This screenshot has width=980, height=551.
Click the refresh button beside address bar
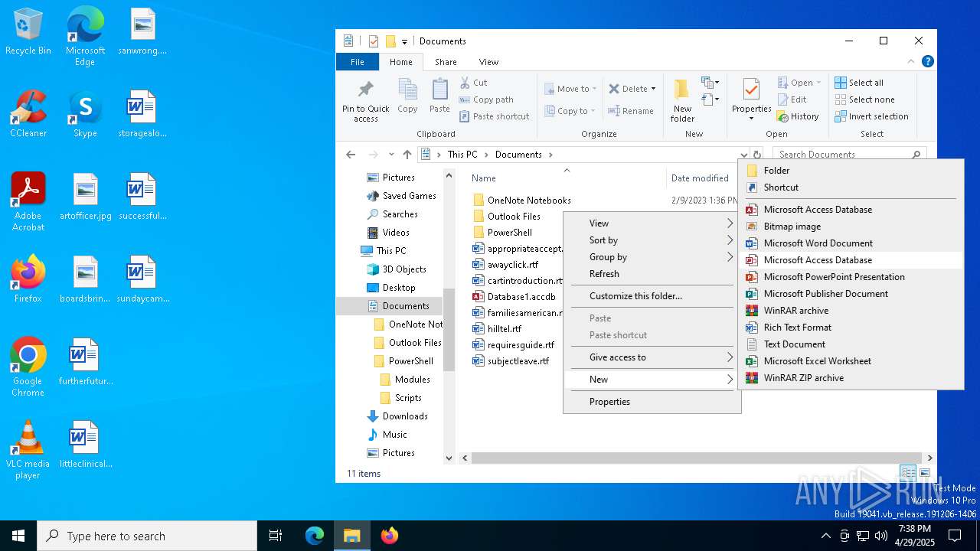757,154
